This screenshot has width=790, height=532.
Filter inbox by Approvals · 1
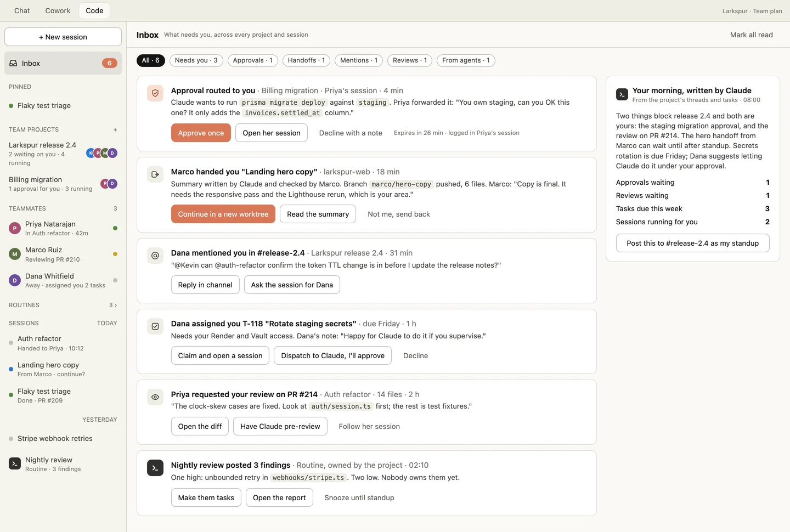[x=253, y=60]
